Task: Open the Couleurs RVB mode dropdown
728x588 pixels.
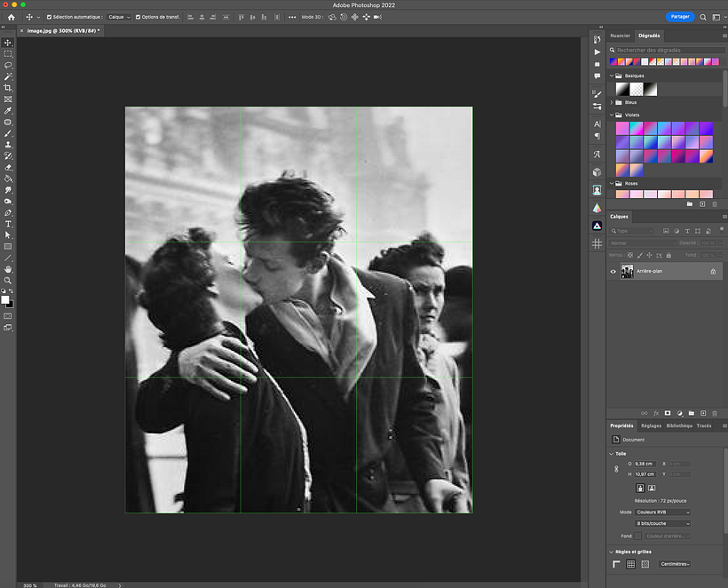Action: (663, 513)
